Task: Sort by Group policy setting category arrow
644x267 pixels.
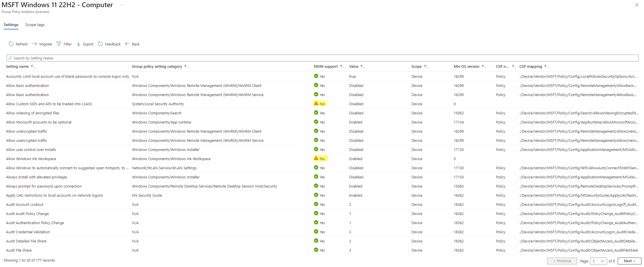Action: [x=186, y=66]
